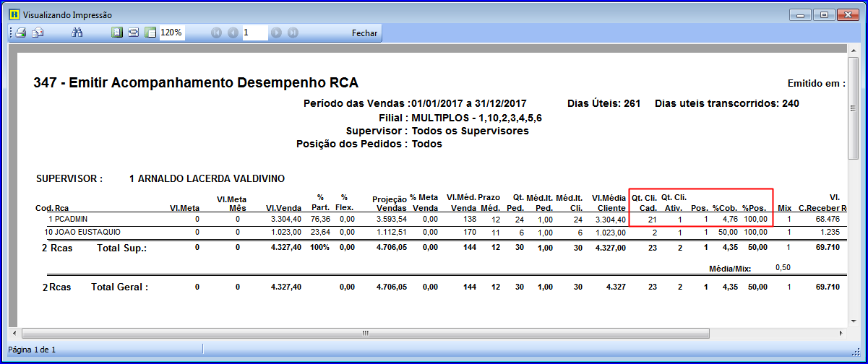Click the Projeção Vendas value 3.593,54

pos(392,218)
